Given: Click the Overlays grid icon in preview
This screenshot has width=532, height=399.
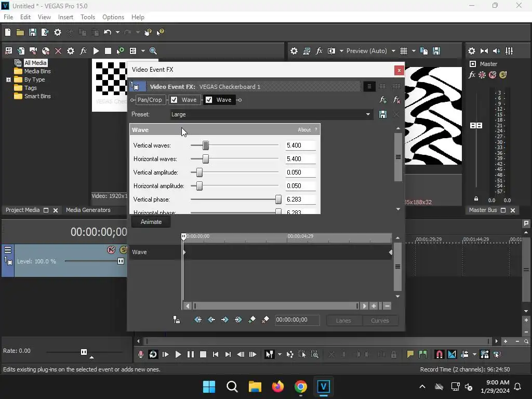Looking at the screenshot, I should coord(403,51).
